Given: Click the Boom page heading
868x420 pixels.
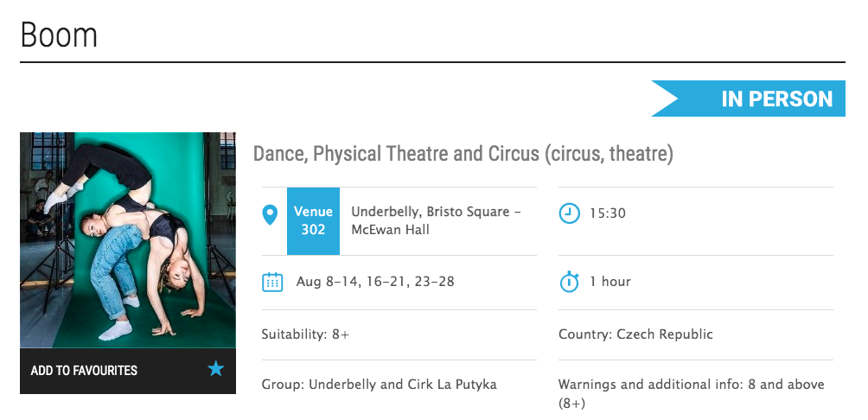Looking at the screenshot, I should 59,35.
